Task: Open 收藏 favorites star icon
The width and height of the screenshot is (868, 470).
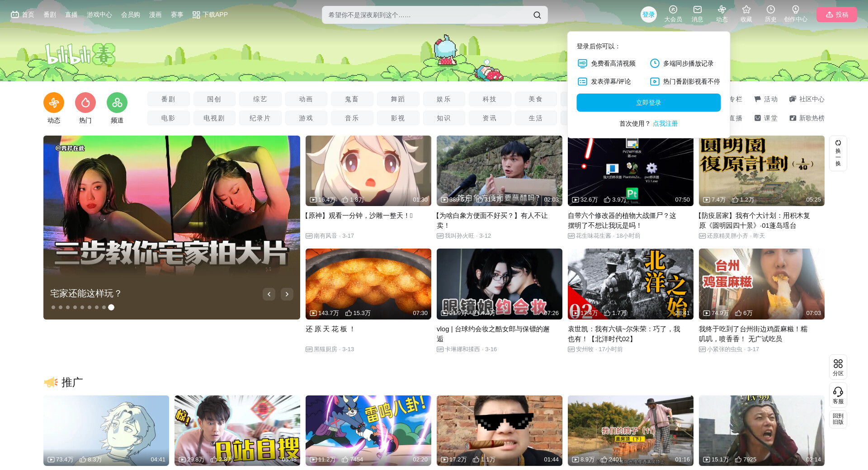Action: [x=746, y=9]
